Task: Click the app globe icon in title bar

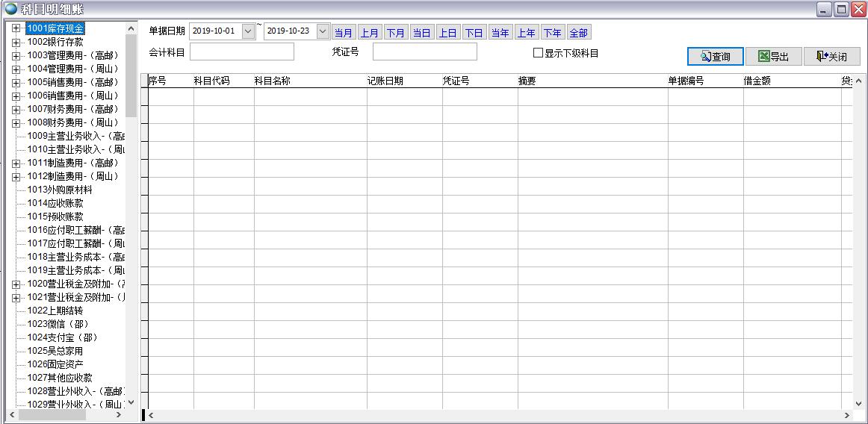Action: click(10, 9)
